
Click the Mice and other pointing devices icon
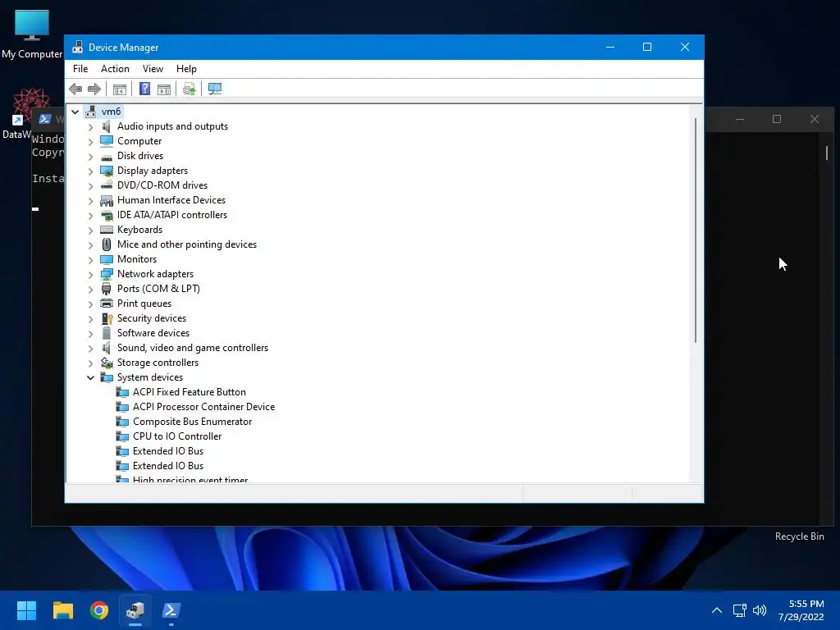[x=107, y=244]
